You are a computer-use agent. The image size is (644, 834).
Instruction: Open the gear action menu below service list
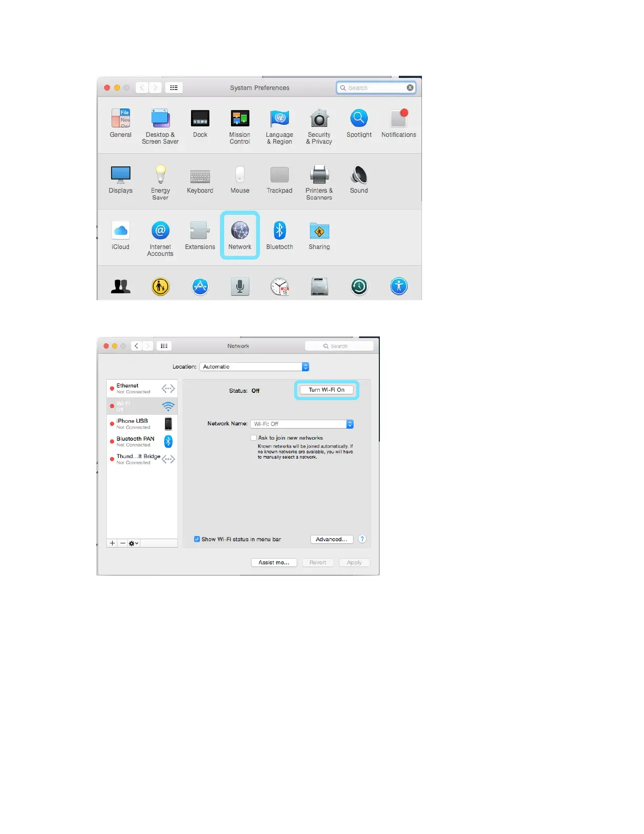tap(134, 543)
